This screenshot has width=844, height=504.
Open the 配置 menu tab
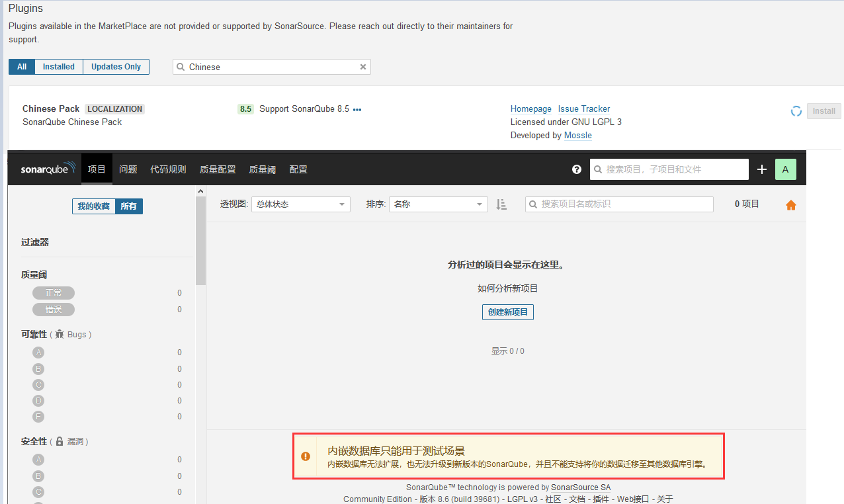[298, 169]
